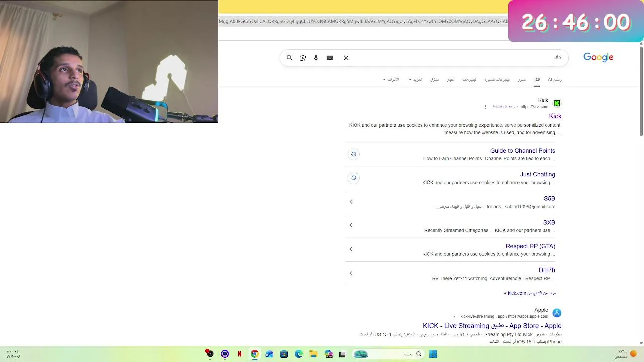Expand the chevron on the SXB row

pos(351,225)
